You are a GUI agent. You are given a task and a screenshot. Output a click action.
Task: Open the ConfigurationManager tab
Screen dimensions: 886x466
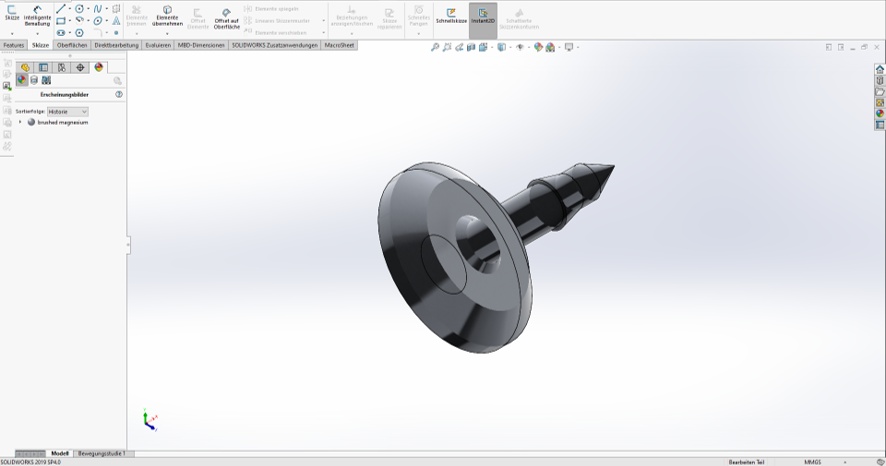pos(62,67)
